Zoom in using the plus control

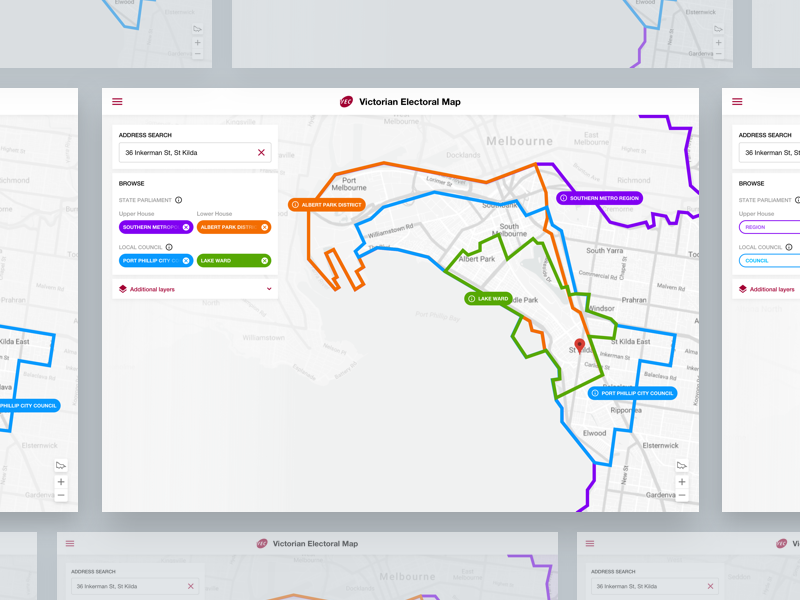point(681,482)
